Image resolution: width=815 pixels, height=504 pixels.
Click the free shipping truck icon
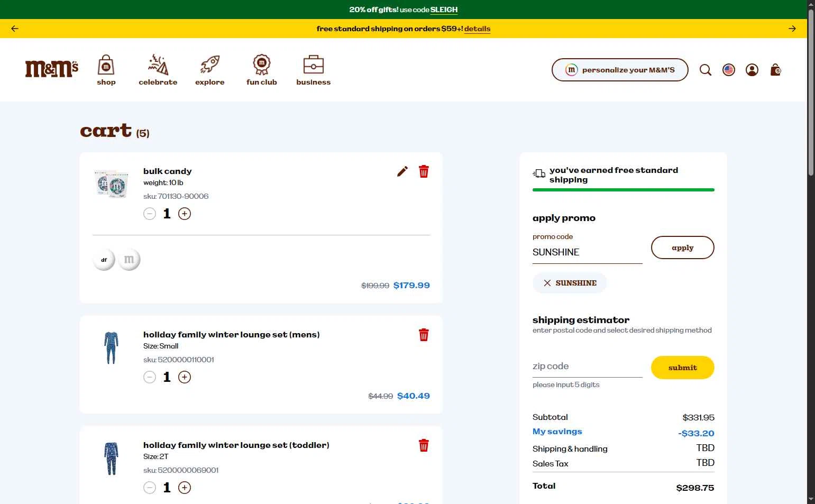click(x=539, y=173)
